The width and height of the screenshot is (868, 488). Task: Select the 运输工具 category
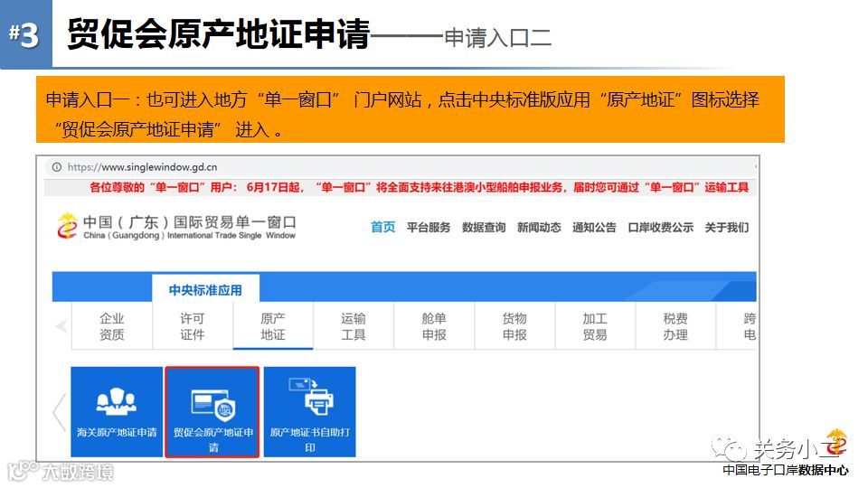(x=354, y=326)
